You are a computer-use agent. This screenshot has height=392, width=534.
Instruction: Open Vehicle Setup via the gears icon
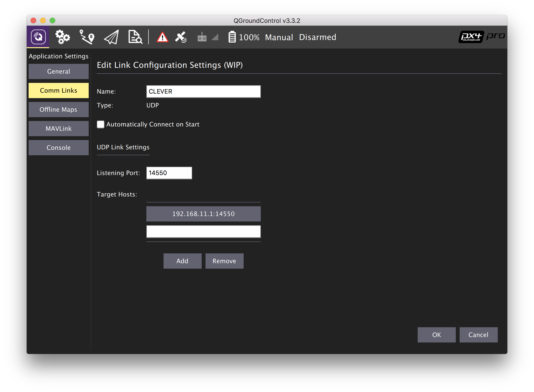[x=62, y=37]
